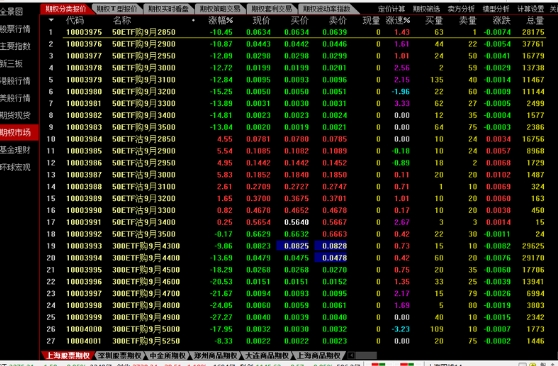Sort by the 涨速% column header
The image size is (558, 366).
[398, 21]
